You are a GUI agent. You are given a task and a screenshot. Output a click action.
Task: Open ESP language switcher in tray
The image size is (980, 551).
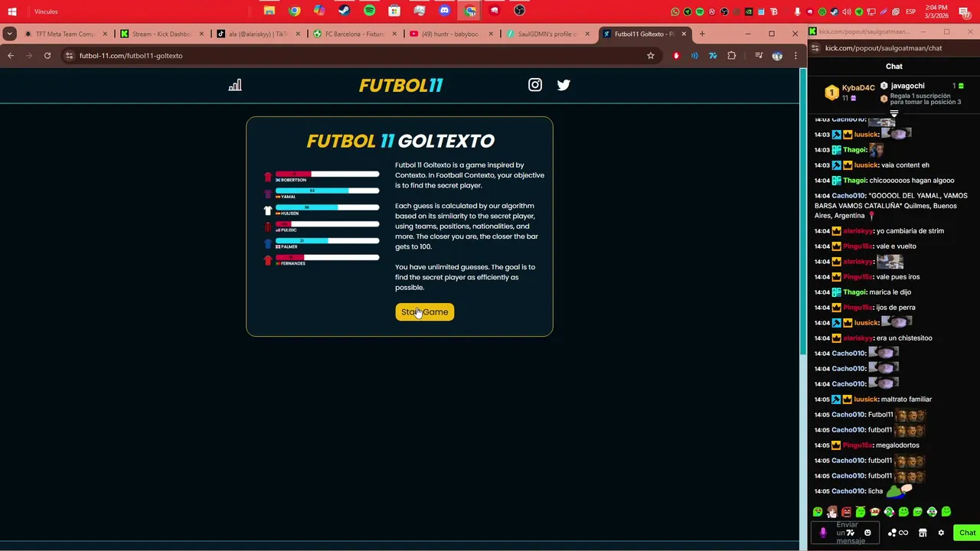(911, 11)
